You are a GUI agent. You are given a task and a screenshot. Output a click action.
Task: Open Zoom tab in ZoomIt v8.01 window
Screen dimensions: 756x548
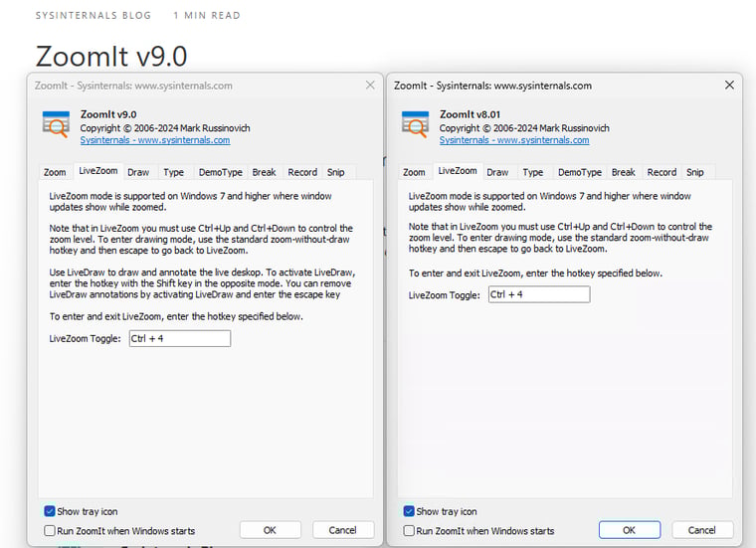[x=414, y=172]
